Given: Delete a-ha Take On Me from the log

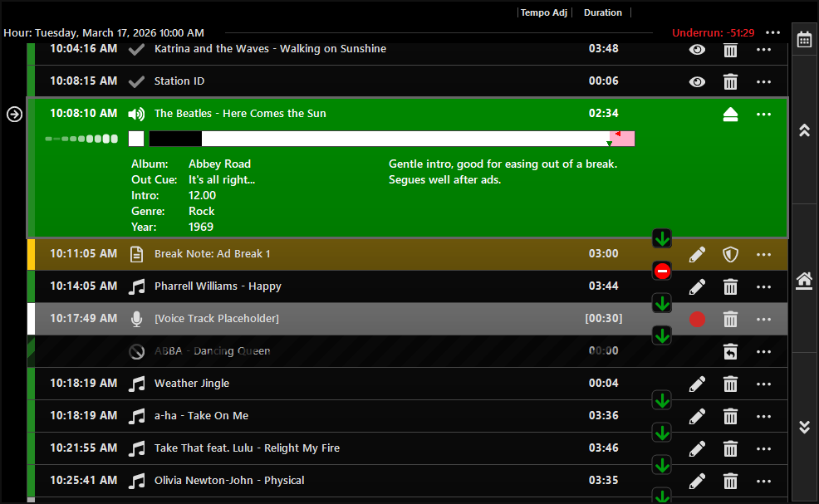Looking at the screenshot, I should pos(730,416).
